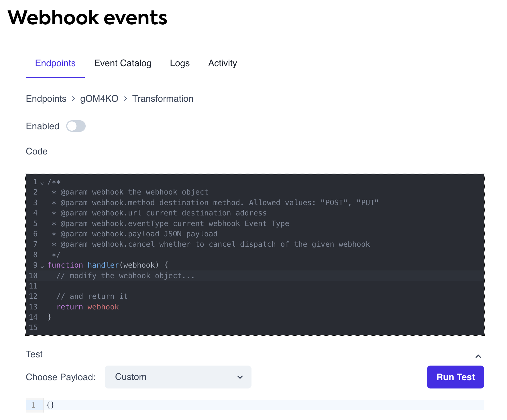Collapse the handler function fold arrow on line 9
Viewport: 507px width, 420px height.
pyautogui.click(x=42, y=266)
